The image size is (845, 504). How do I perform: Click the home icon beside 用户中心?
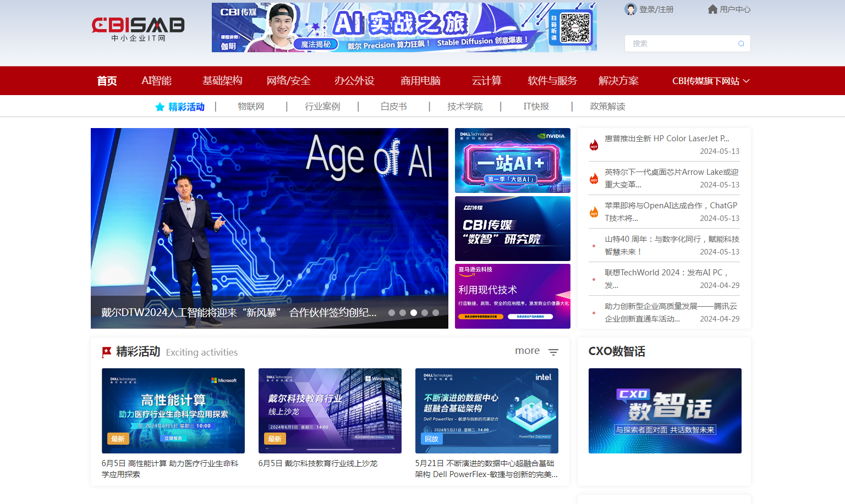coord(712,9)
